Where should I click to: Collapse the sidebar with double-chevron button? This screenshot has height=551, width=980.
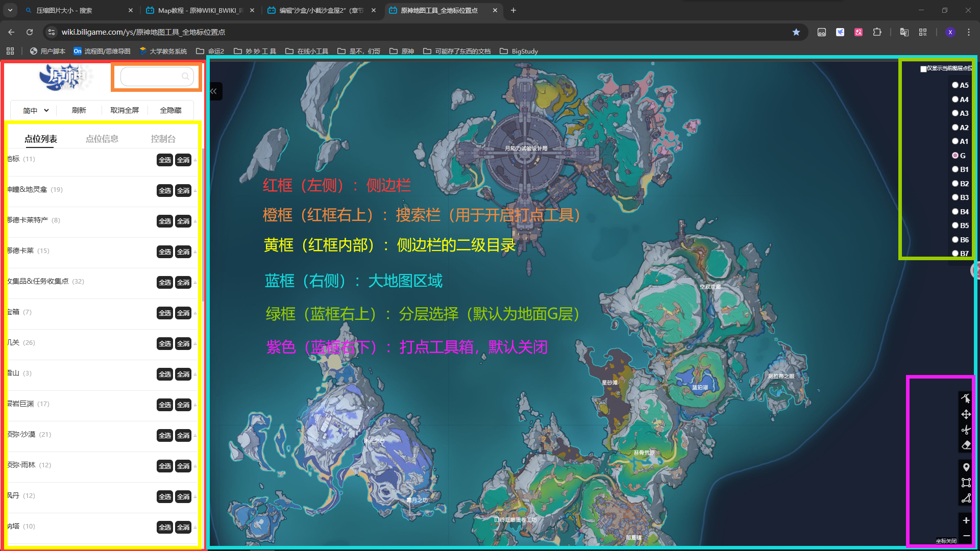click(214, 91)
